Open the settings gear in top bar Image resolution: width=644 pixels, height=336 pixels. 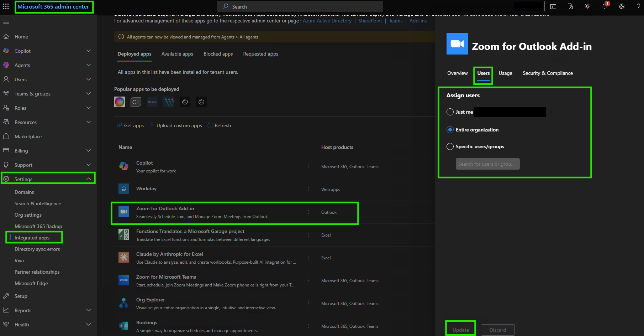point(622,6)
